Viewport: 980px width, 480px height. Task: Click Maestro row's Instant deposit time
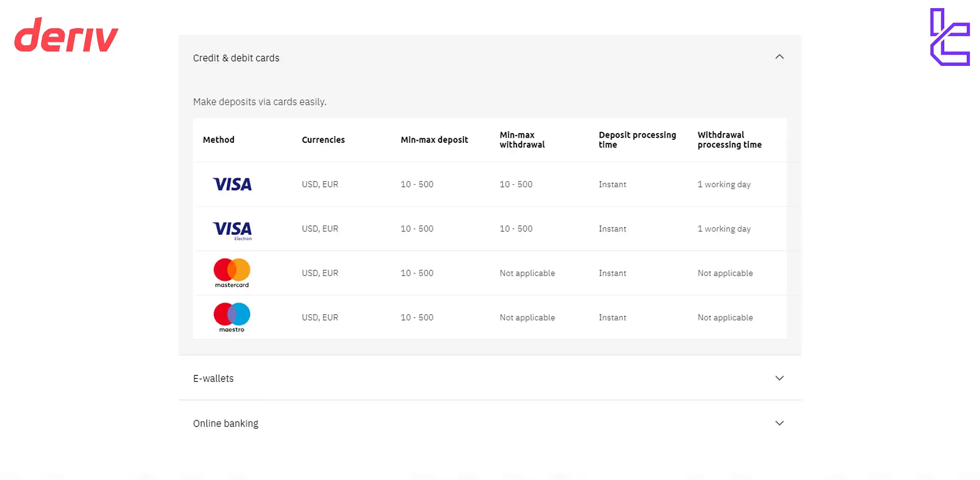pyautogui.click(x=612, y=317)
